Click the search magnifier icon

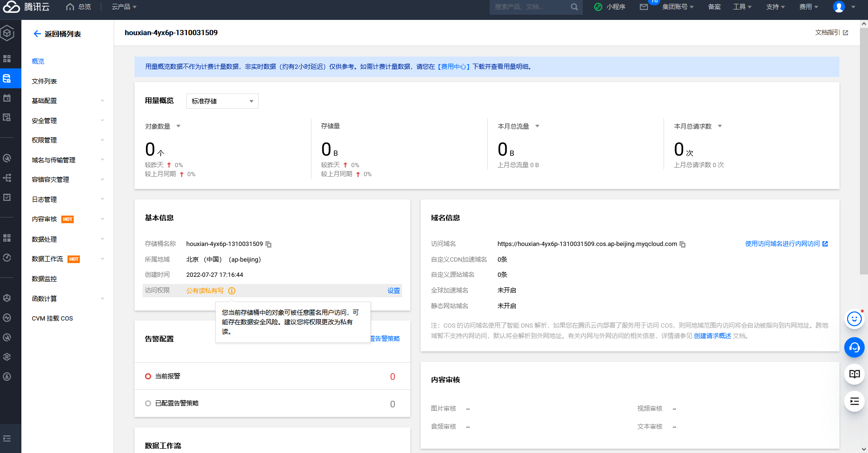(574, 7)
